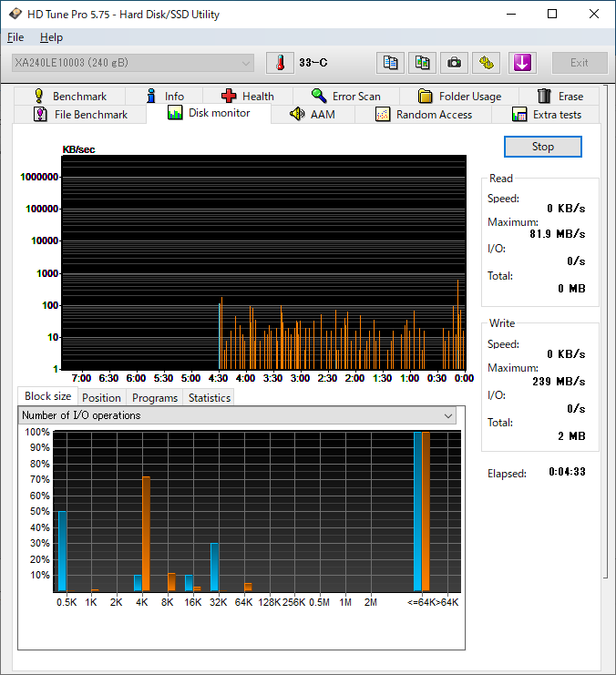
Task: Click the temperature thermometer icon
Action: [x=280, y=63]
